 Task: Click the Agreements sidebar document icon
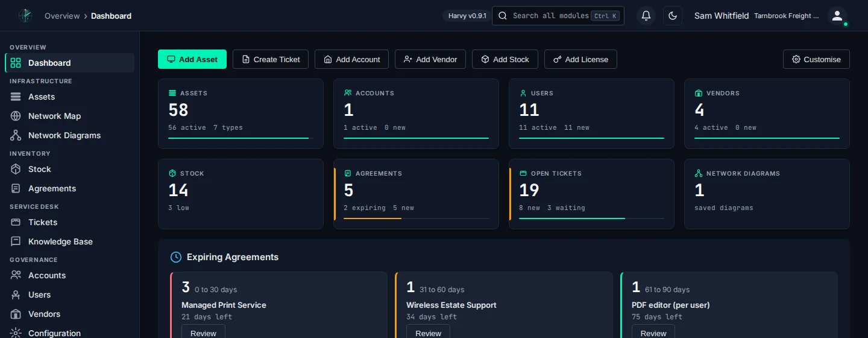point(16,188)
